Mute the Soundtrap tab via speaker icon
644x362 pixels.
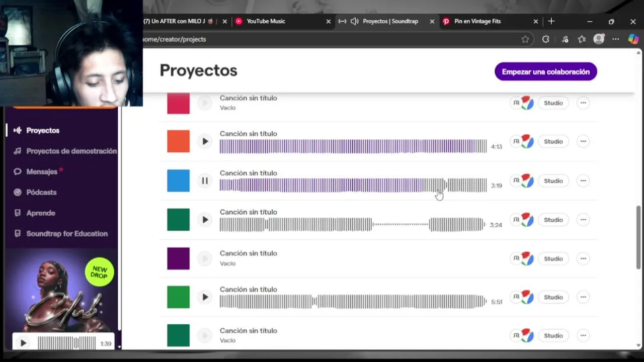tap(354, 21)
